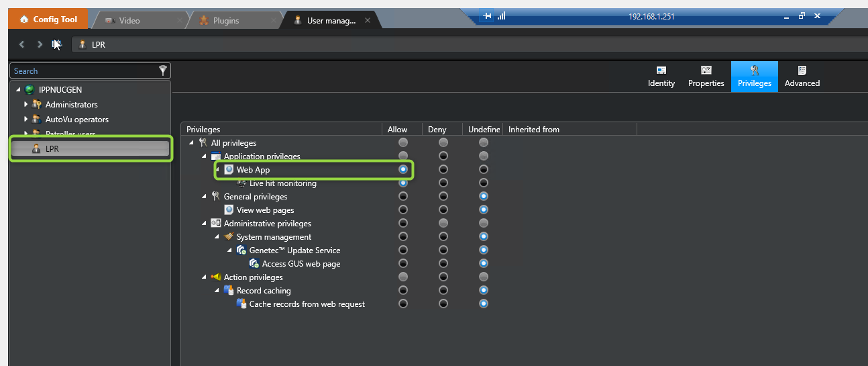868x366 pixels.
Task: Expand the Administrators user group
Action: 25,105
